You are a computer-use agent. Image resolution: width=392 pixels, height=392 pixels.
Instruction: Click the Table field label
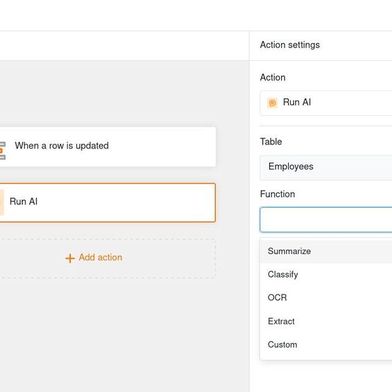click(x=271, y=142)
